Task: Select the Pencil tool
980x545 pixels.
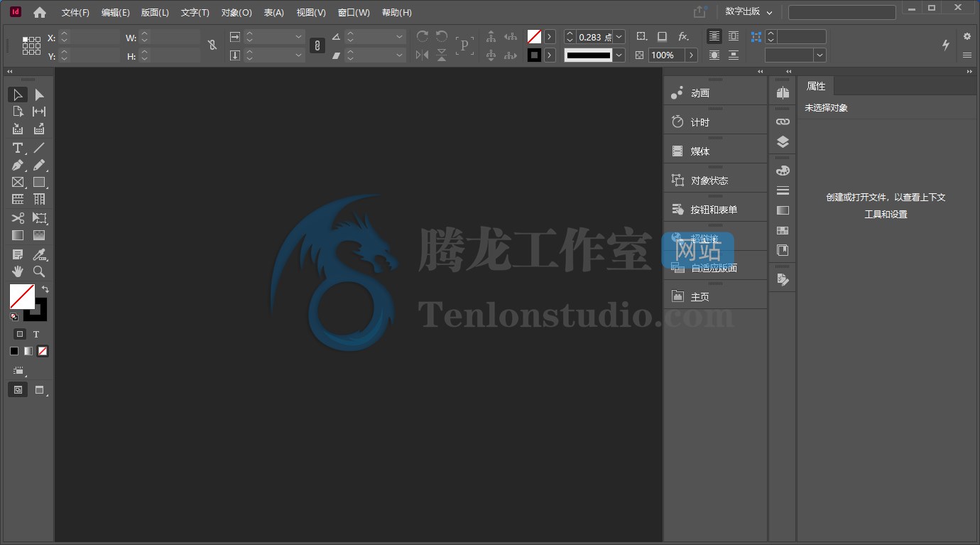Action: click(39, 166)
